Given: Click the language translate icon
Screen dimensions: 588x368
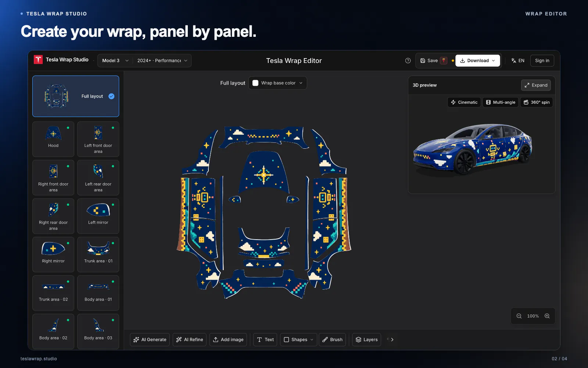Looking at the screenshot, I should click(514, 61).
